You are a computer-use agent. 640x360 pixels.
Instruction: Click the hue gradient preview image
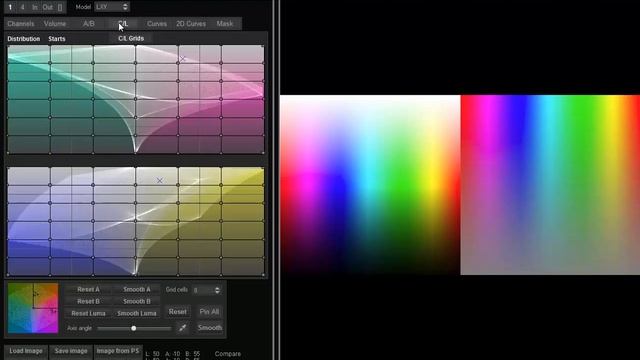coord(370,185)
